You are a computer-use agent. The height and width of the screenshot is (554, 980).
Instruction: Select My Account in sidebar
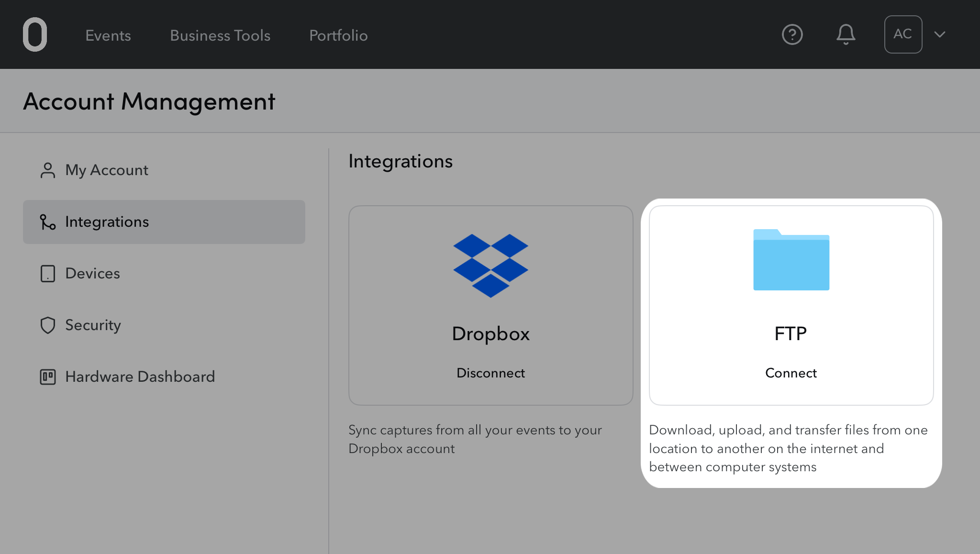164,170
